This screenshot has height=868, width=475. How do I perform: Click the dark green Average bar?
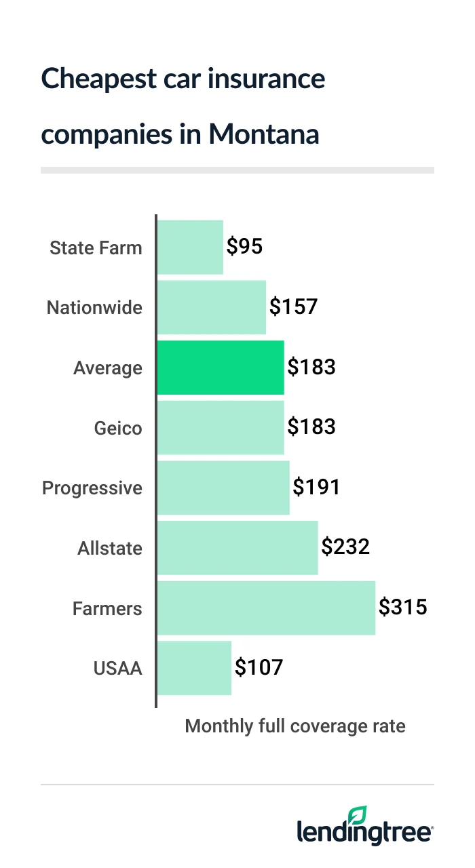221,368
